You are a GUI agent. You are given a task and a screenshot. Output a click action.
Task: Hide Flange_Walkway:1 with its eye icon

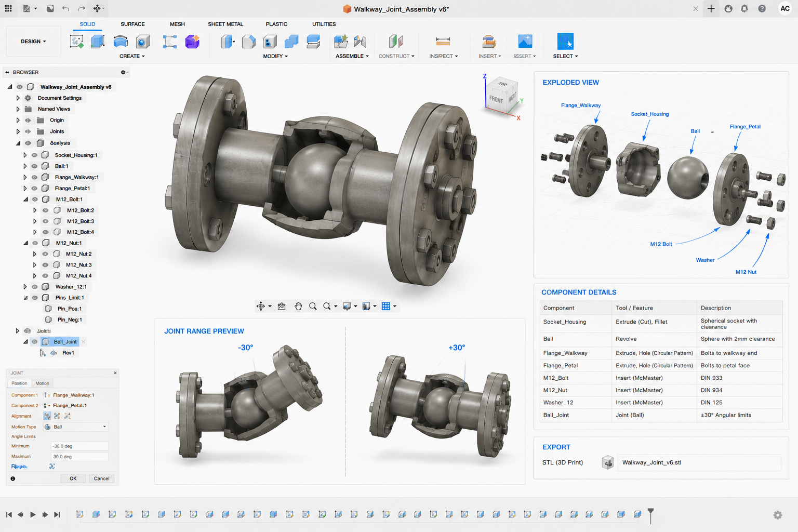[x=34, y=177]
